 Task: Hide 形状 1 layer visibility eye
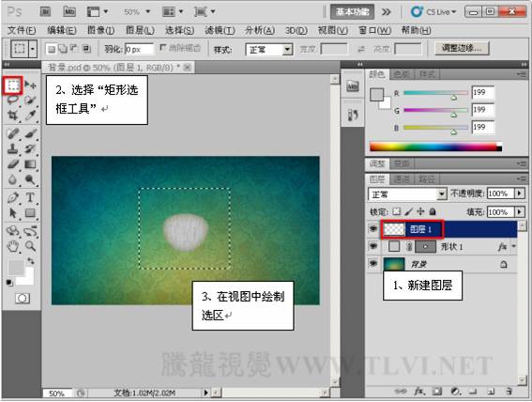[373, 246]
